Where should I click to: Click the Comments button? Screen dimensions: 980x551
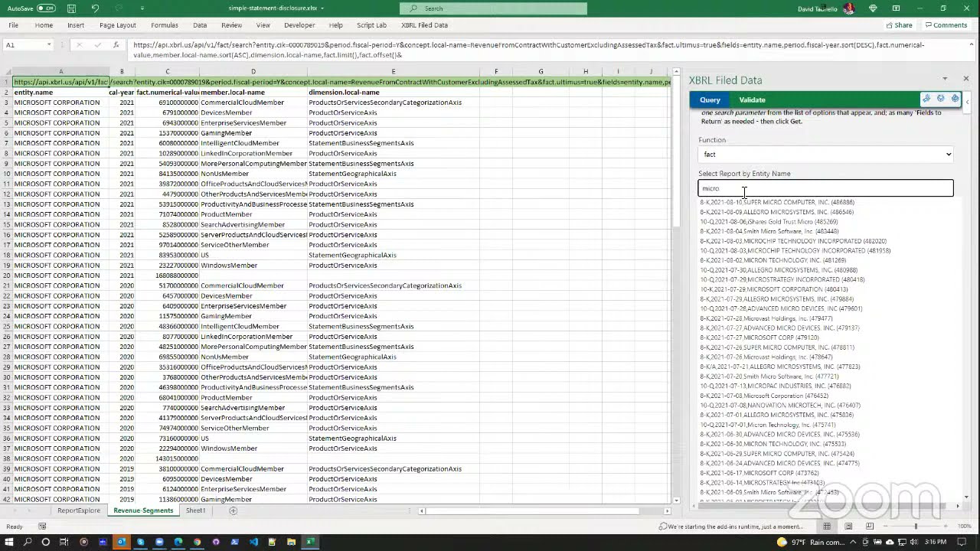click(946, 25)
